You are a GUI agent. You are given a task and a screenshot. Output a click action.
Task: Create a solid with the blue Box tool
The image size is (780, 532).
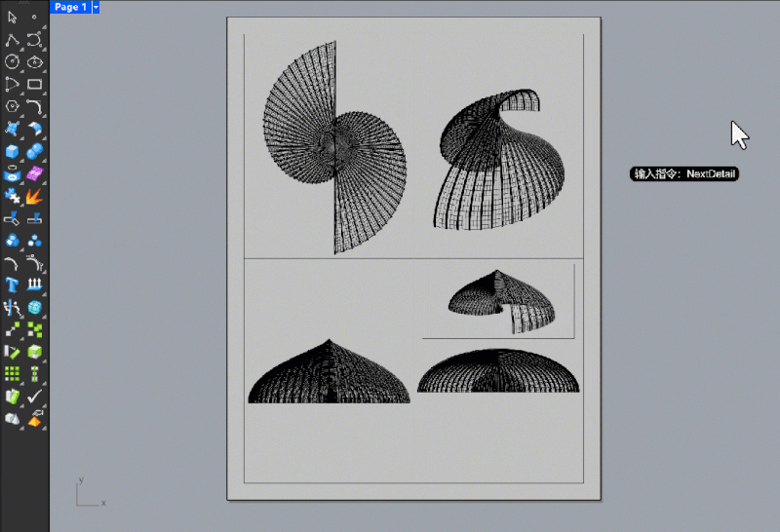[x=13, y=151]
